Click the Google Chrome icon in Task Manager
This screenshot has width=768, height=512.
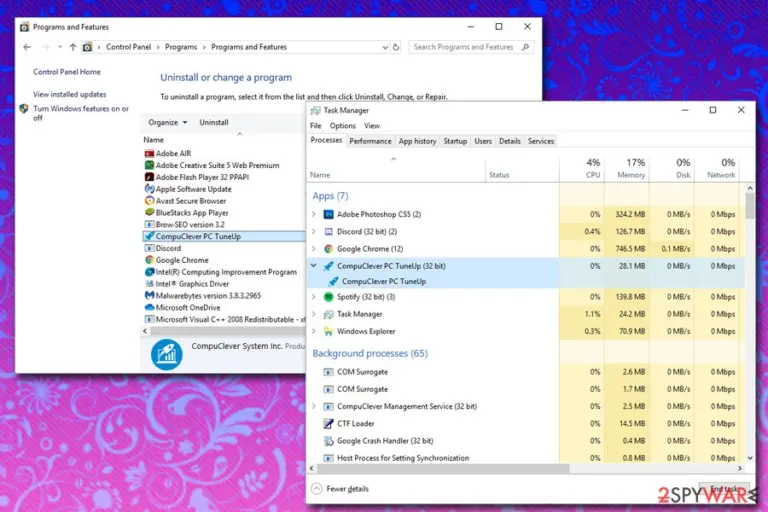pyautogui.click(x=329, y=249)
